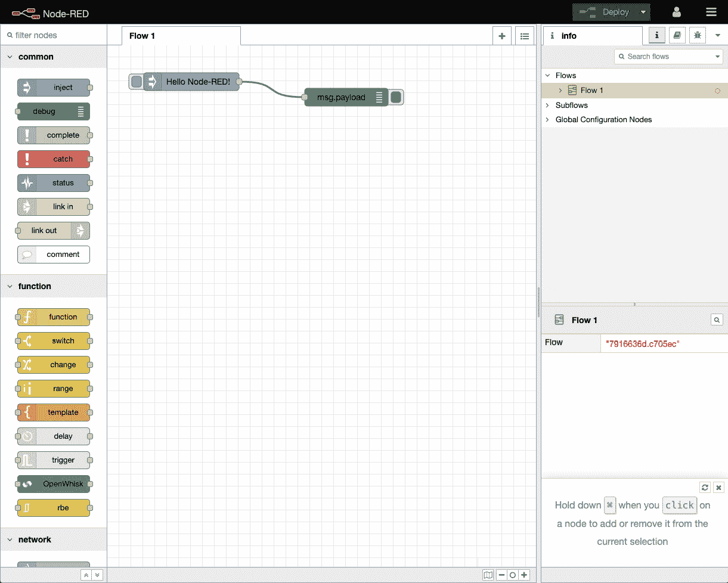Viewport: 728px width, 583px height.
Task: Select the msg.payload debug node on canvas
Action: pyautogui.click(x=346, y=98)
